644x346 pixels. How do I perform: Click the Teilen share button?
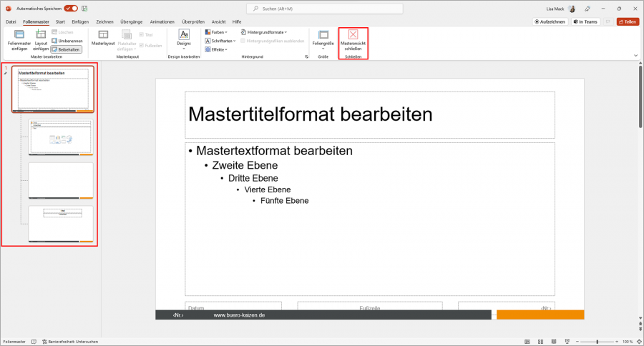pos(628,21)
